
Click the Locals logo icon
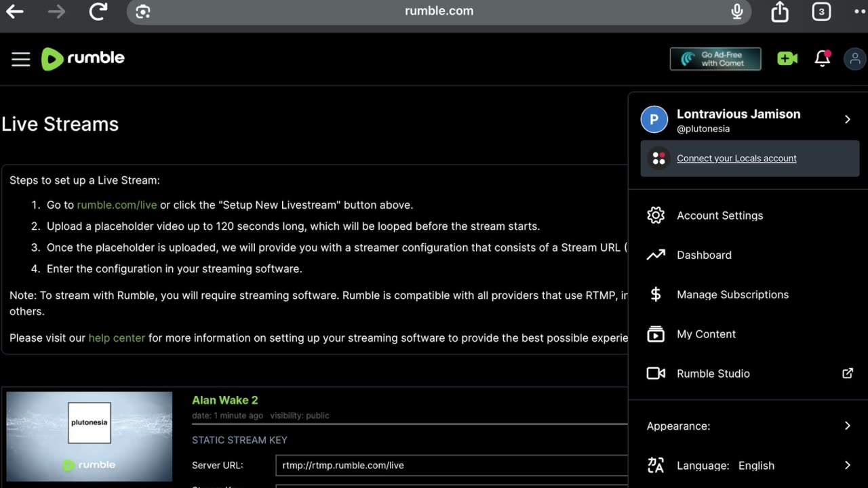click(658, 159)
